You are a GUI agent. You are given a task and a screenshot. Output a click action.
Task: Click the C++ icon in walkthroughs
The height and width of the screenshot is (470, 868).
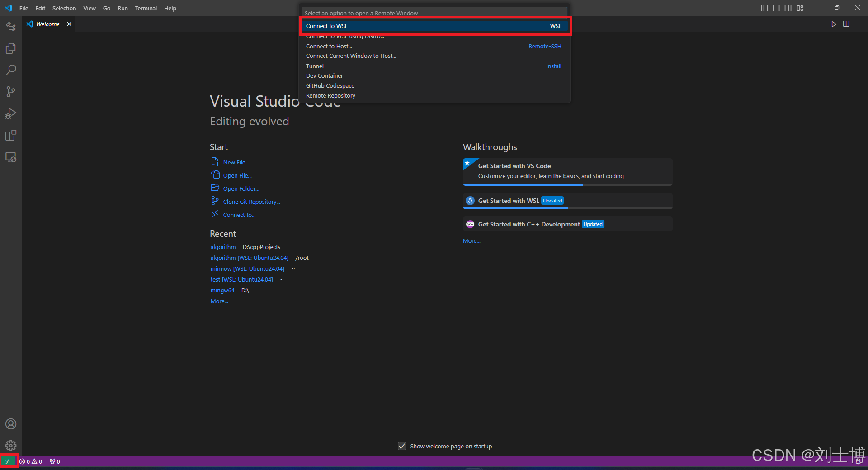tap(470, 224)
